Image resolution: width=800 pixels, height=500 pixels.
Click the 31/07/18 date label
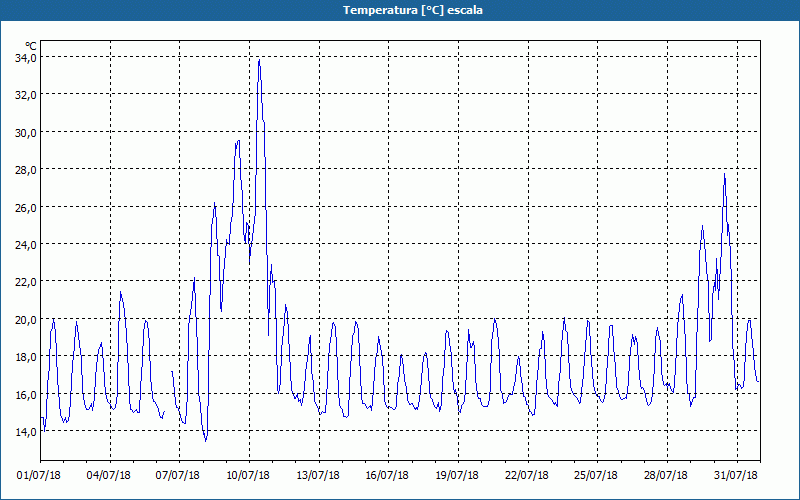[736, 475]
